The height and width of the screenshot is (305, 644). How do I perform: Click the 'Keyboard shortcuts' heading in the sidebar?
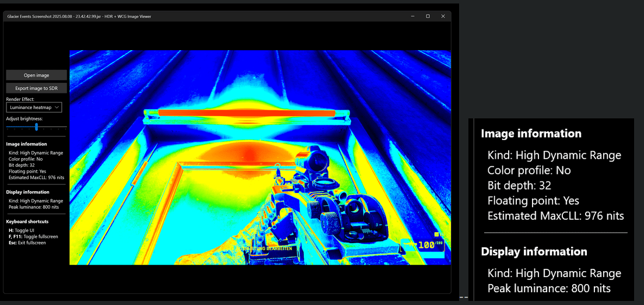pyautogui.click(x=27, y=222)
